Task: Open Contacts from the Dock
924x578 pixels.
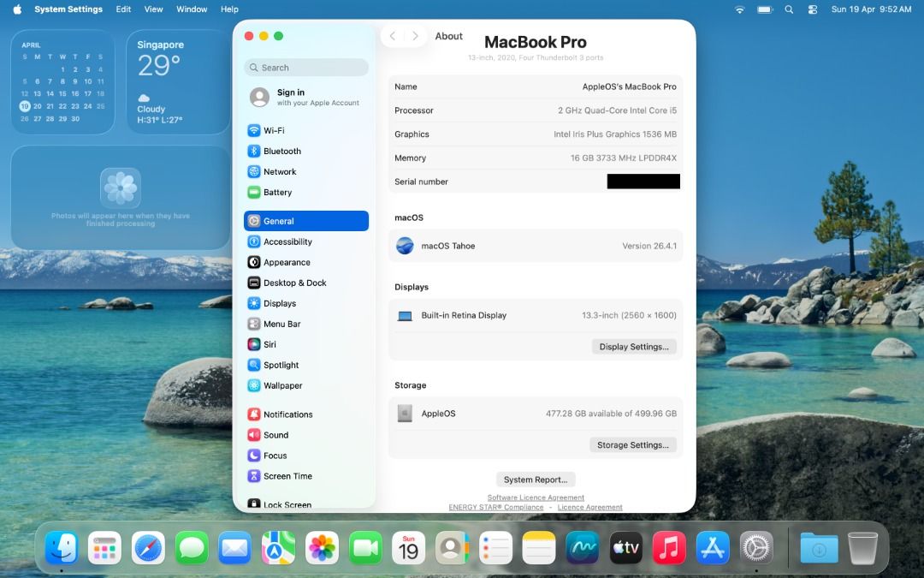Action: [452, 548]
